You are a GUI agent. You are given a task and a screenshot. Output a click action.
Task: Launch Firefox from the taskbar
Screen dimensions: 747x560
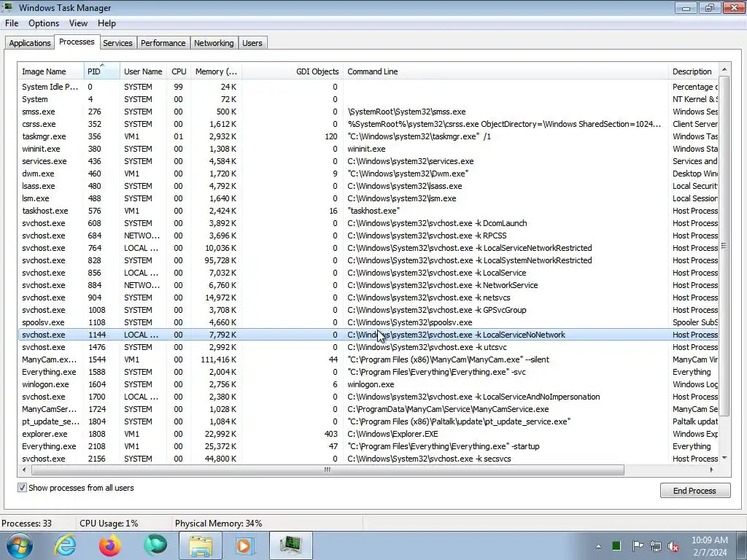pos(110,545)
